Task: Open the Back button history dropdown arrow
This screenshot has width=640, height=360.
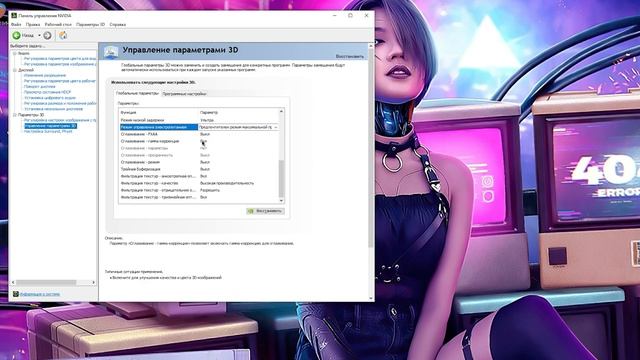Action: [40, 36]
